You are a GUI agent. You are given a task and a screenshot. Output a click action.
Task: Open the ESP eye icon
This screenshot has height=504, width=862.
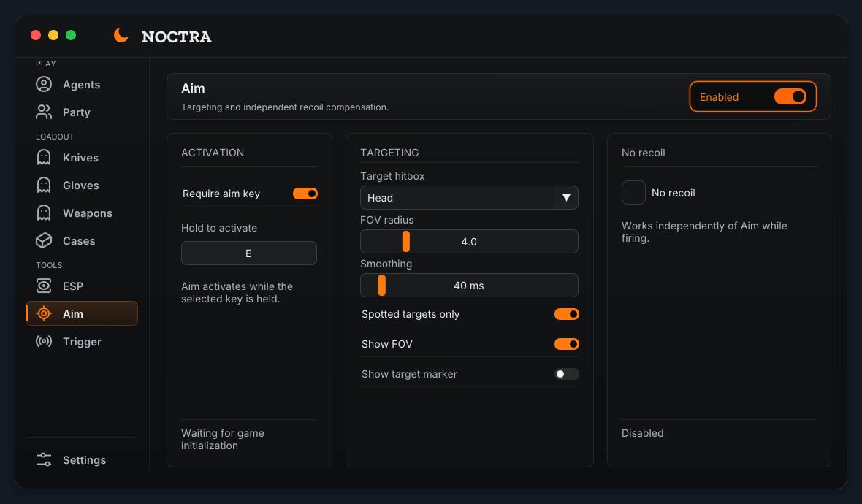point(44,286)
